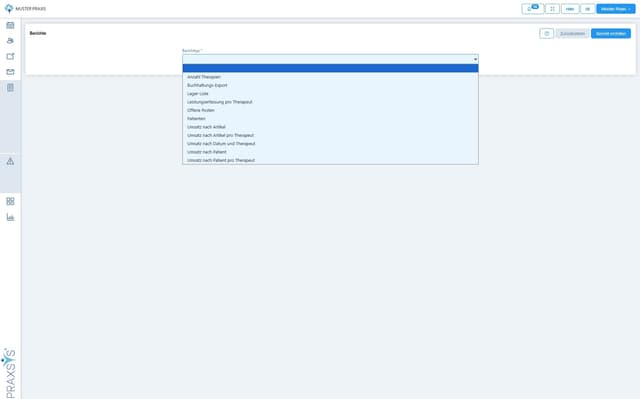
Task: Open the grid dashboard icon in the sidebar
Action: pos(10,201)
